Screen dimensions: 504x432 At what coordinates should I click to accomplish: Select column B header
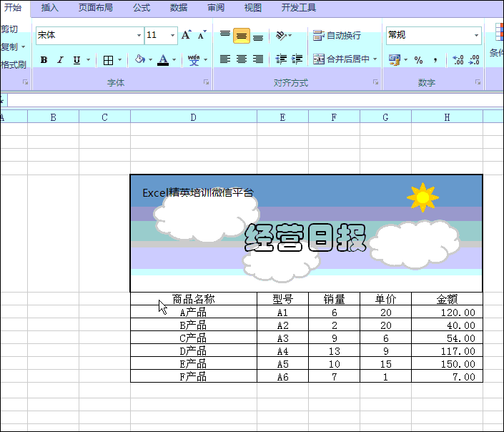tap(54, 117)
